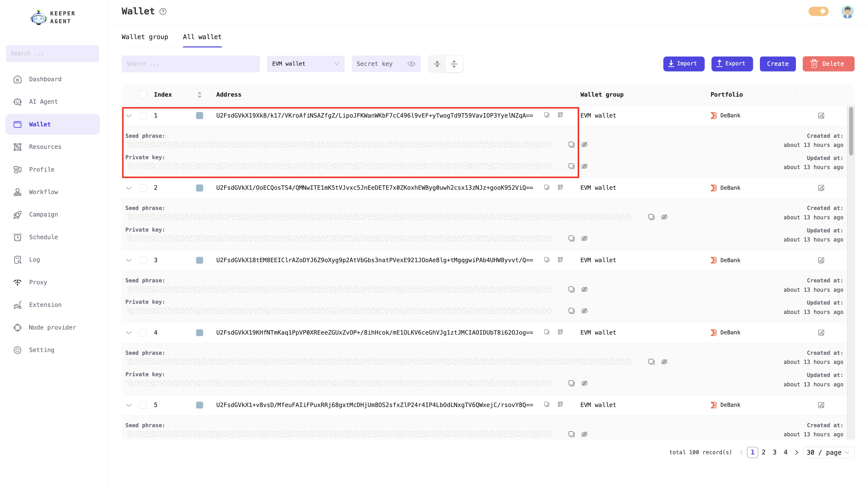Copy the seed phrase of wallet 1
The height and width of the screenshot is (487, 868).
(x=571, y=144)
